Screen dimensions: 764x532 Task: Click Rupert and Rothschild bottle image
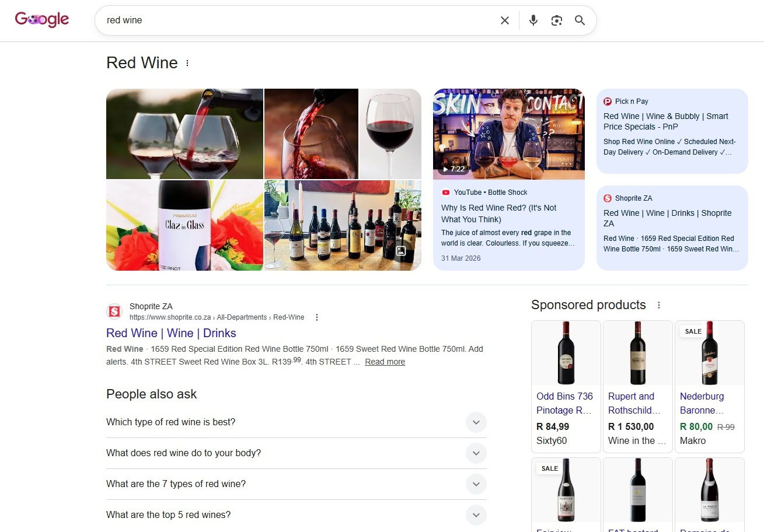point(638,353)
